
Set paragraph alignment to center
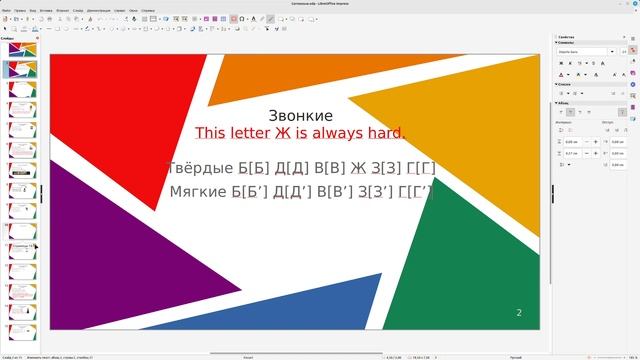tap(570, 112)
